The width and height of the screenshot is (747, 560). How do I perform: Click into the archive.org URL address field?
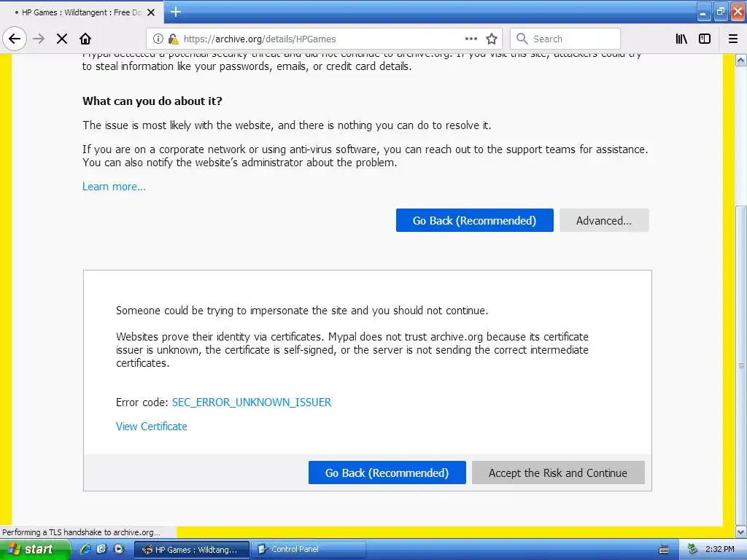point(323,39)
